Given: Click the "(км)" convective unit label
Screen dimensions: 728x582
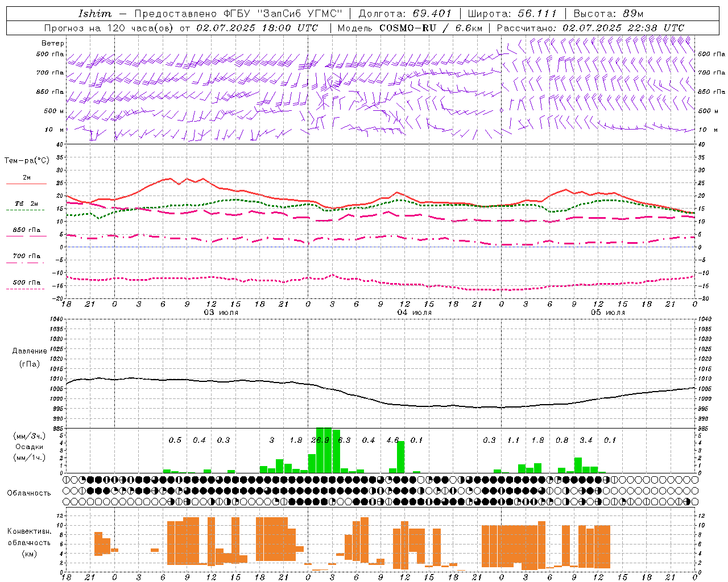Looking at the screenshot, I should click(x=30, y=553).
